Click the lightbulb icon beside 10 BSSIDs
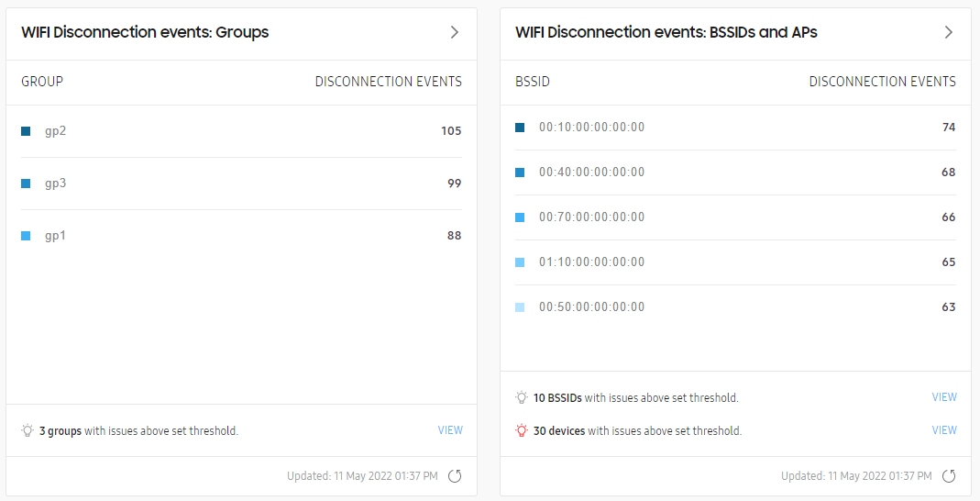This screenshot has height=501, width=980. coord(522,397)
